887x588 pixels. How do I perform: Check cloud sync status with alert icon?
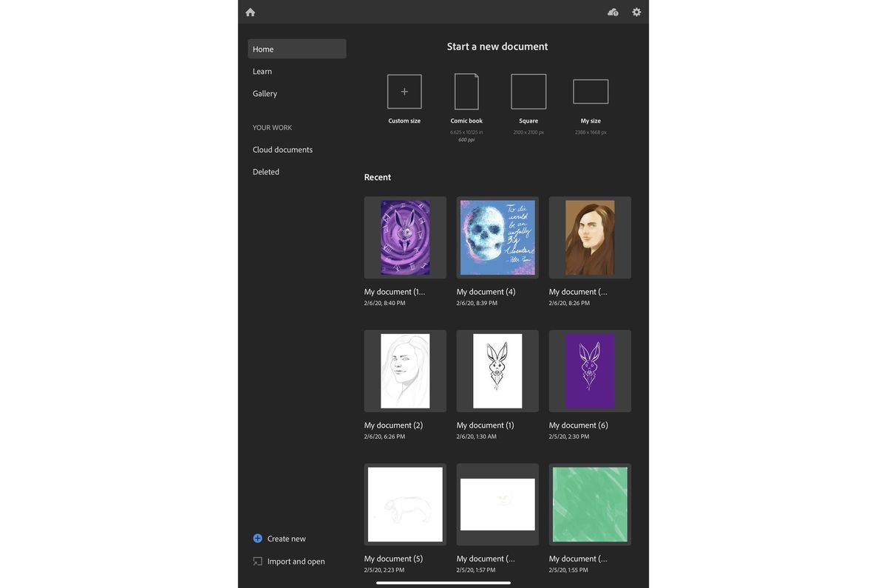[x=611, y=10]
